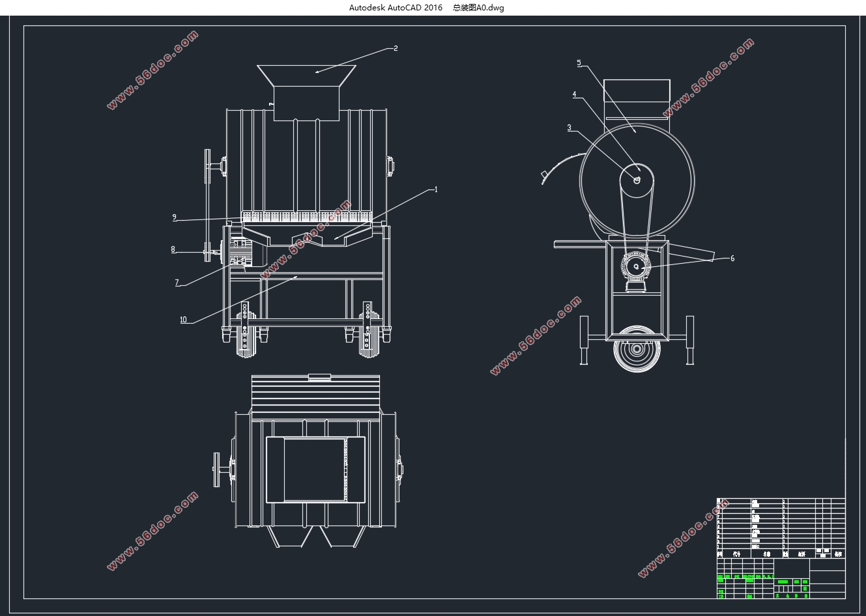Select the top plan view central rectangle
Image resolution: width=866 pixels, height=616 pixels.
tap(315, 469)
